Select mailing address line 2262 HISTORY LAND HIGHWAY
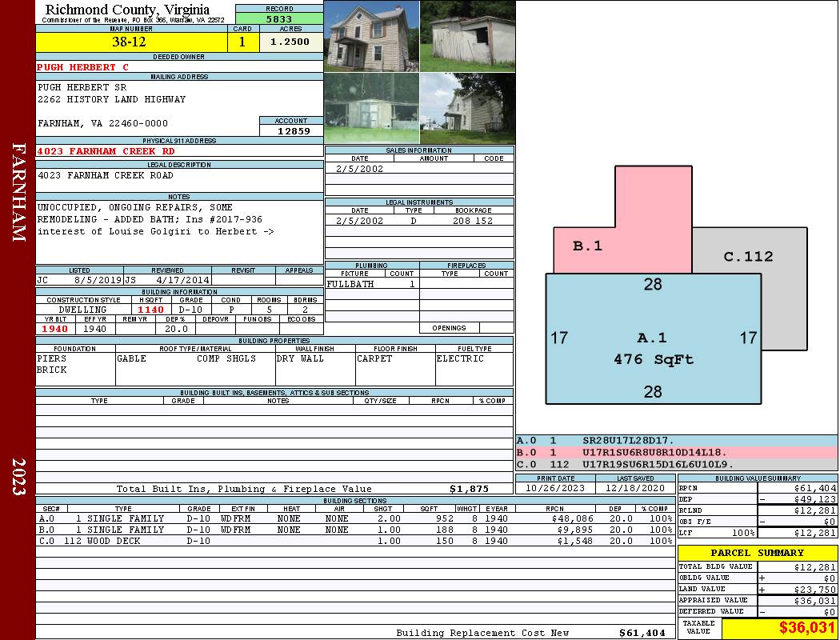 (111, 100)
